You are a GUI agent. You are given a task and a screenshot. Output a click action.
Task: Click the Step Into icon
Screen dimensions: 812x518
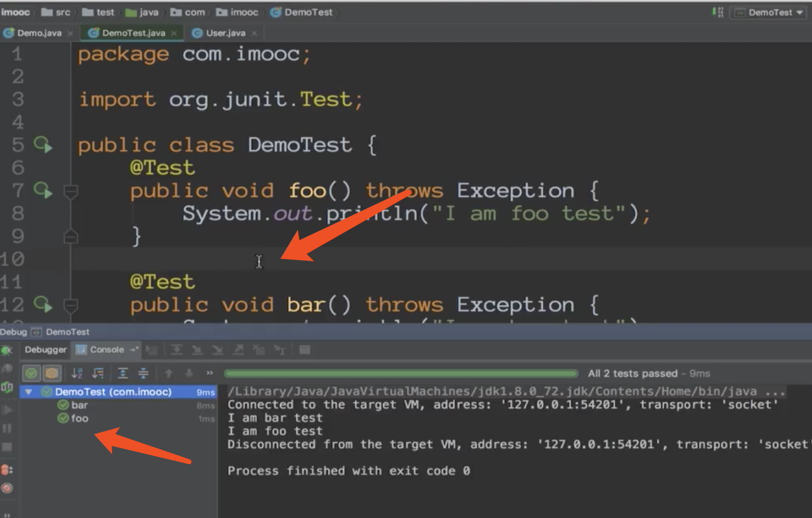(197, 350)
